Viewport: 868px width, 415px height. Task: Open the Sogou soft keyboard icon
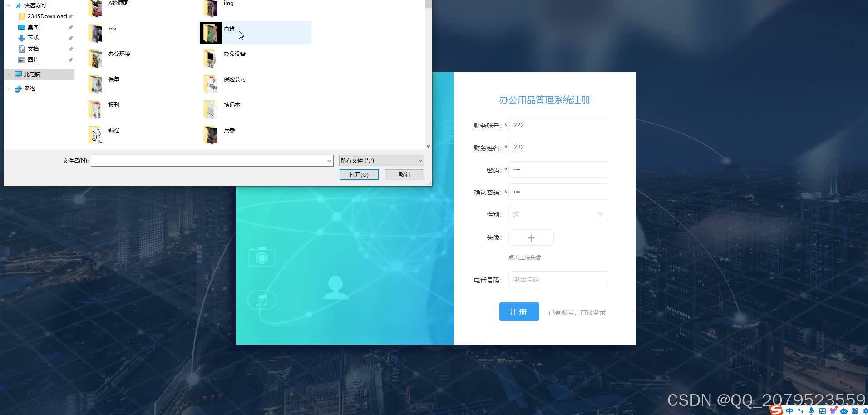[822, 411]
